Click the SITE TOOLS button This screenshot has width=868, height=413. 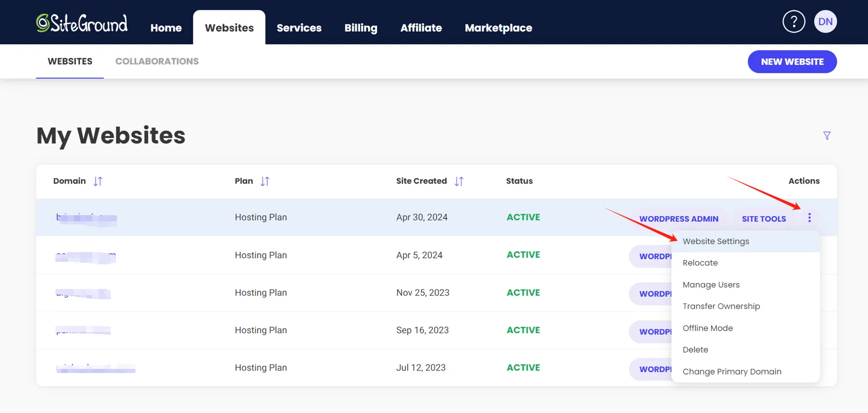click(764, 219)
